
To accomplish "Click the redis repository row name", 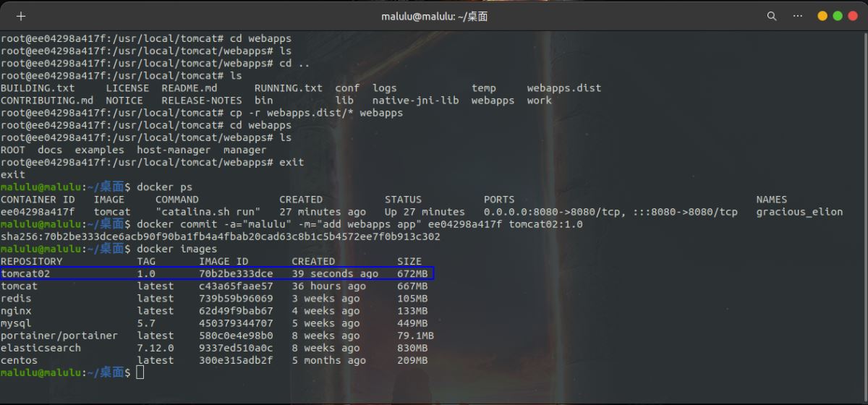I will coord(16,298).
